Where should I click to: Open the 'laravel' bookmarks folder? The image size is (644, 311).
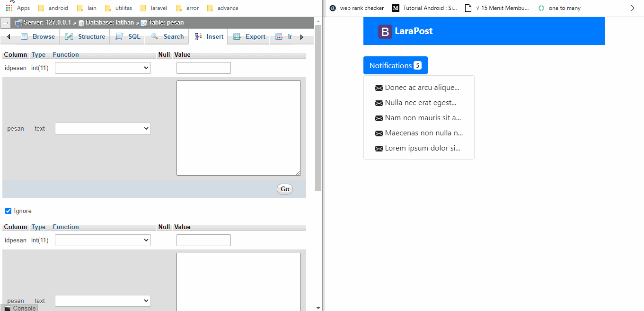(153, 8)
